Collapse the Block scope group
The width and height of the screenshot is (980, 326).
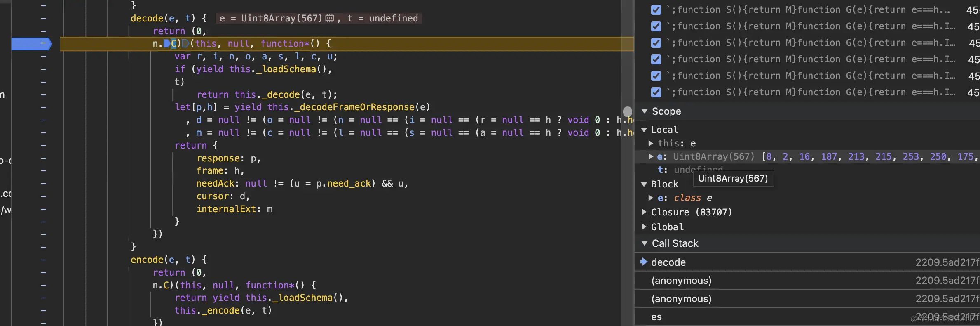644,184
